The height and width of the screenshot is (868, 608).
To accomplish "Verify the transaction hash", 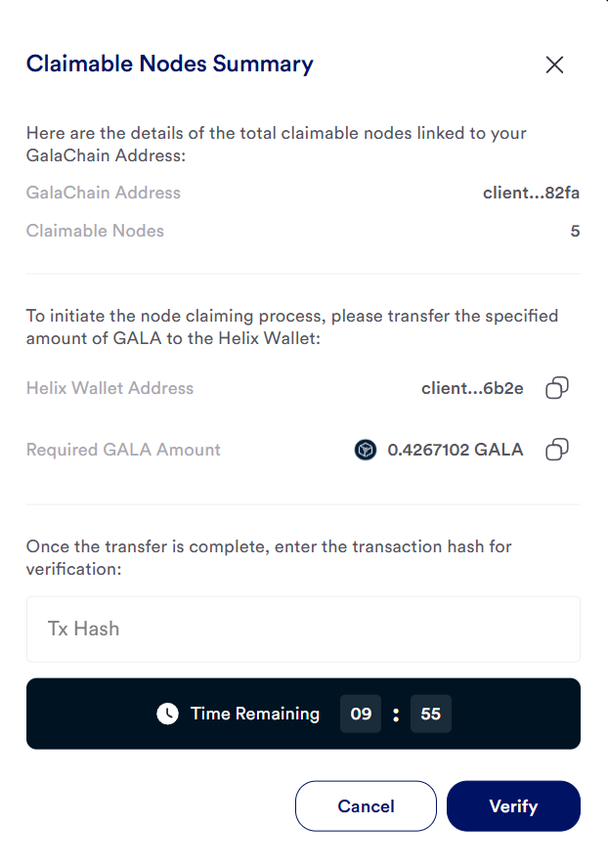I will 513,806.
